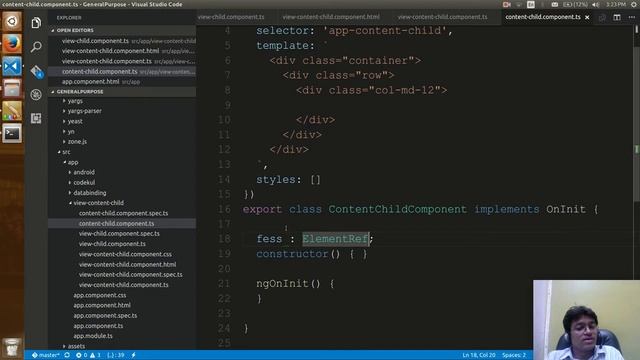The width and height of the screenshot is (640, 360).
Task: Click the warnings count in status bar
Action: [95, 355]
